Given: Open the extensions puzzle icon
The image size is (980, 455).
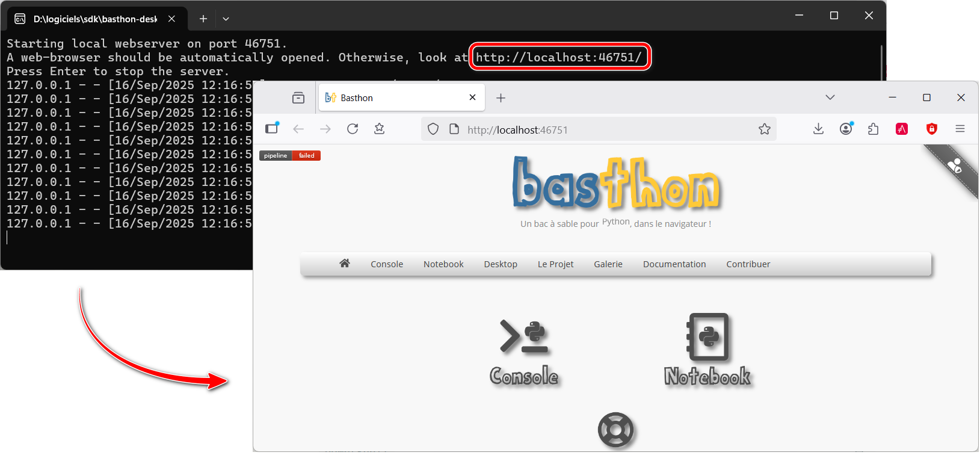Looking at the screenshot, I should tap(874, 129).
